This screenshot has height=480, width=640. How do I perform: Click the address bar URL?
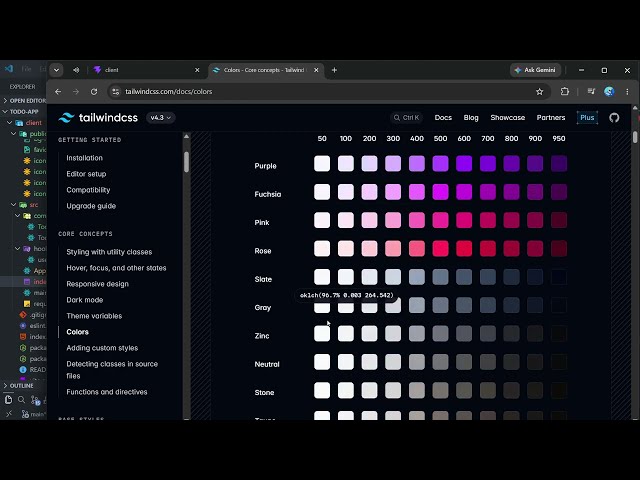pos(169,92)
